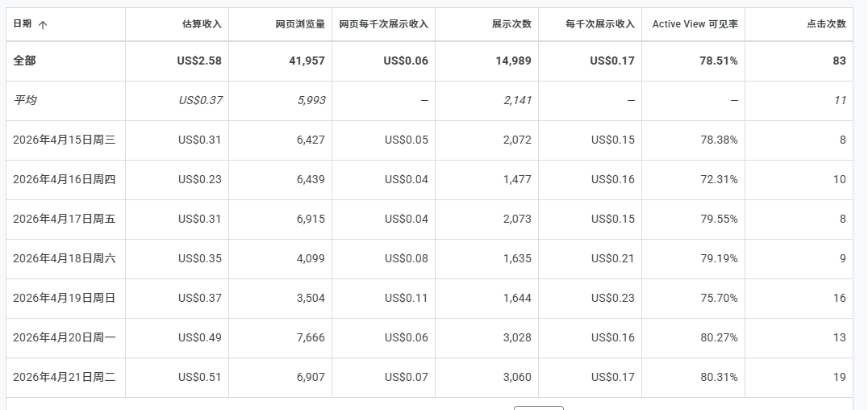This screenshot has height=410, width=868.
Task: Select the row 2026年4月18日周六
Action: pyautogui.click(x=65, y=258)
